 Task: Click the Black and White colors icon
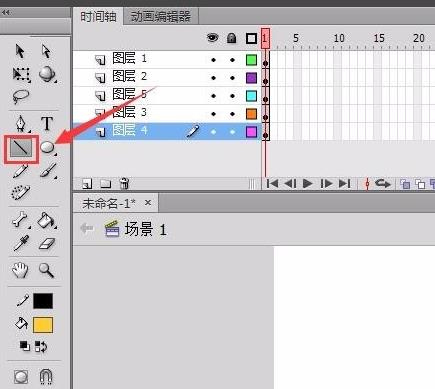(x=25, y=346)
